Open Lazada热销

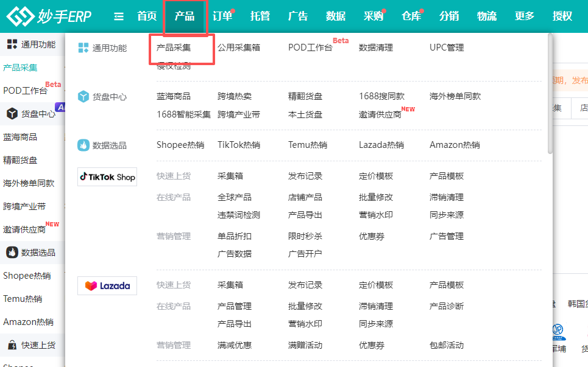381,145
